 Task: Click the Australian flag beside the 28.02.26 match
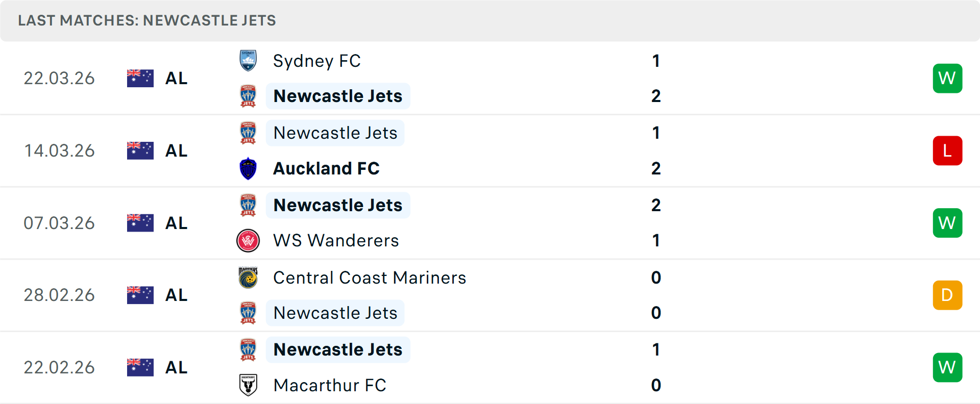140,295
